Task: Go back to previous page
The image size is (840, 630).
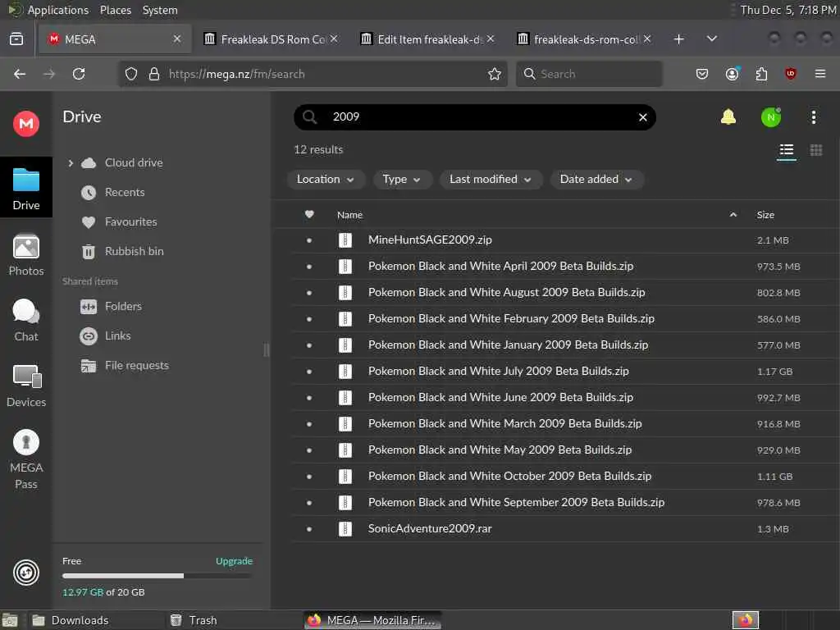Action: [x=20, y=74]
